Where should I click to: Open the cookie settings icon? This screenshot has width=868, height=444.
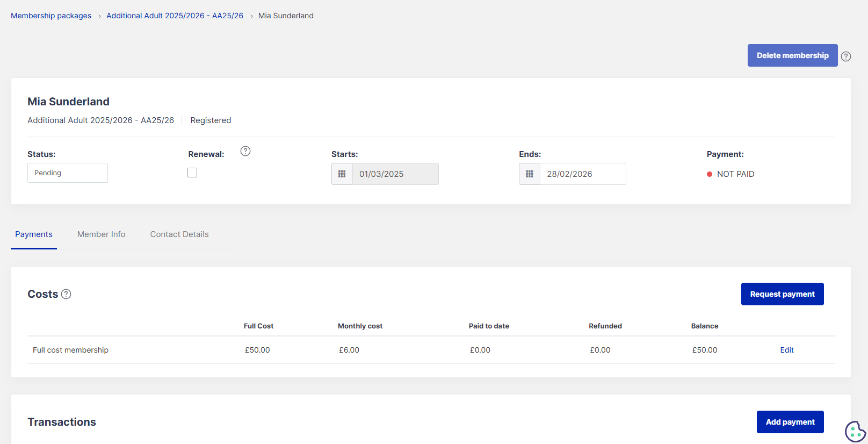click(855, 431)
